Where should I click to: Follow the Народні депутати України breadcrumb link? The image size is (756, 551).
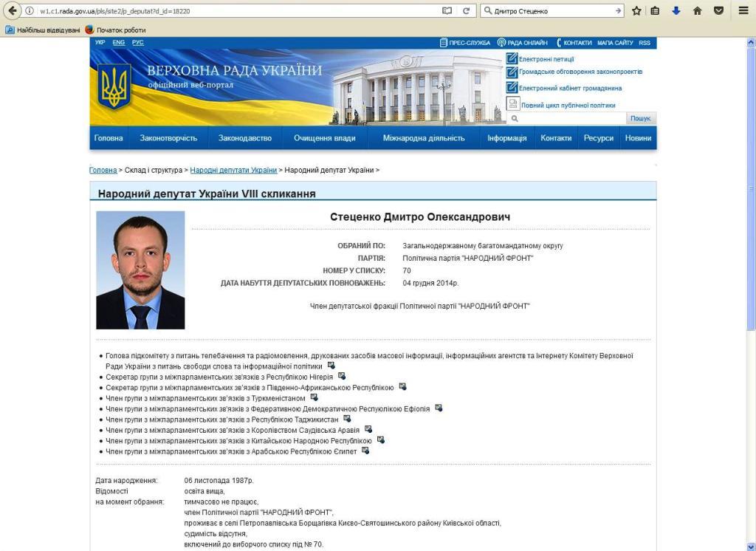[233, 171]
